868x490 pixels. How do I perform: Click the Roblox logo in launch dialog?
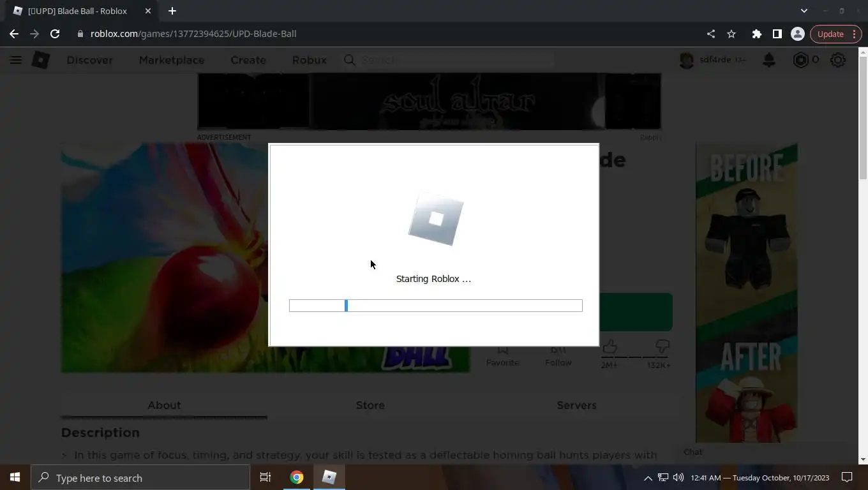436,219
